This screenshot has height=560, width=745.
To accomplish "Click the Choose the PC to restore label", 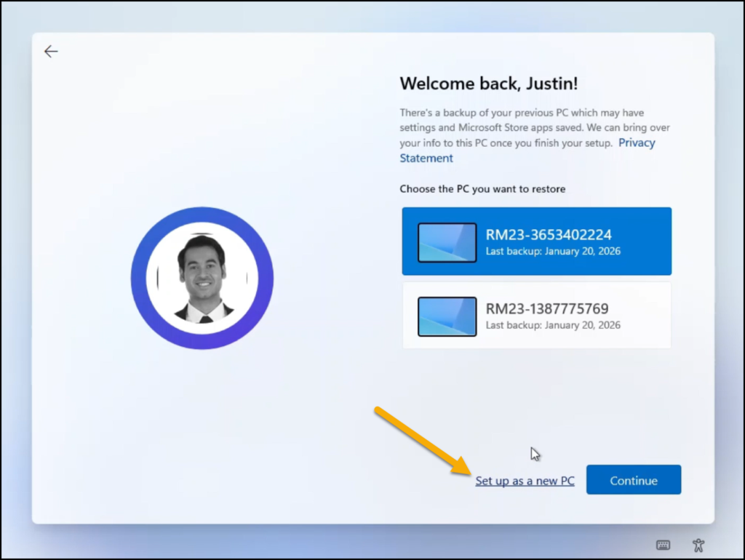I will pos(482,189).
